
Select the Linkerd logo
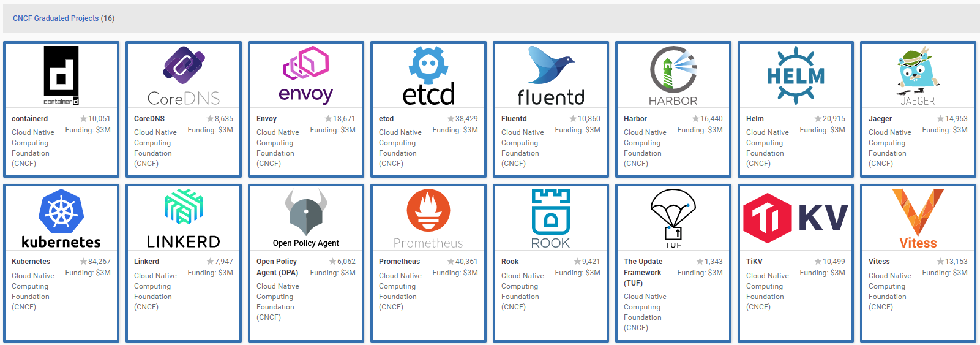pos(184,219)
